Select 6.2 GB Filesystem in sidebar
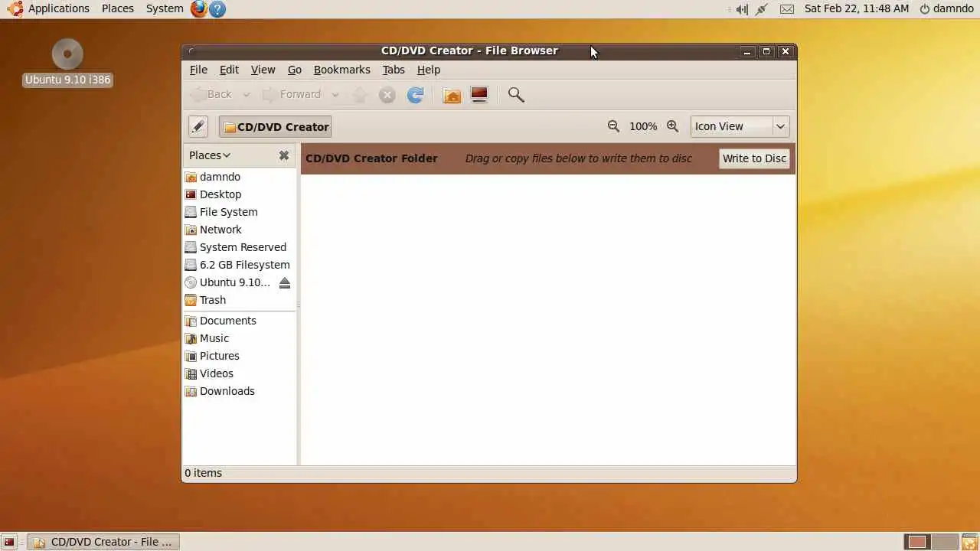 click(x=239, y=265)
